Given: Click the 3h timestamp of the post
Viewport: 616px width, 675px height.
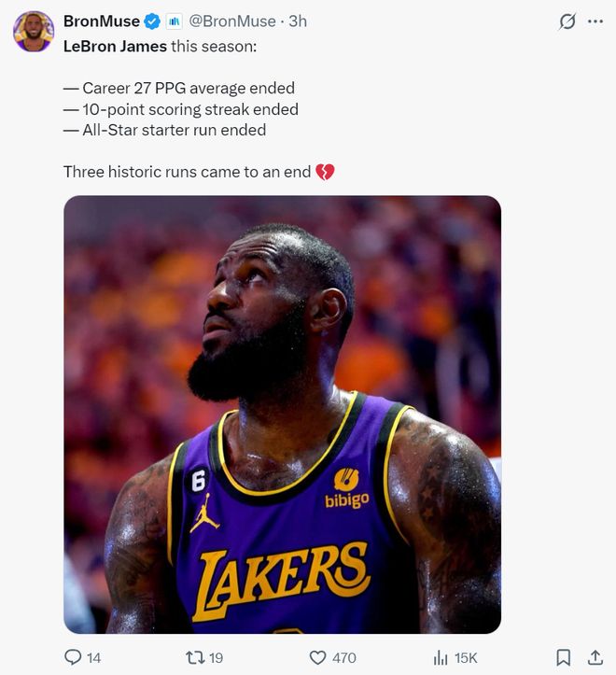Looking at the screenshot, I should pos(298,21).
